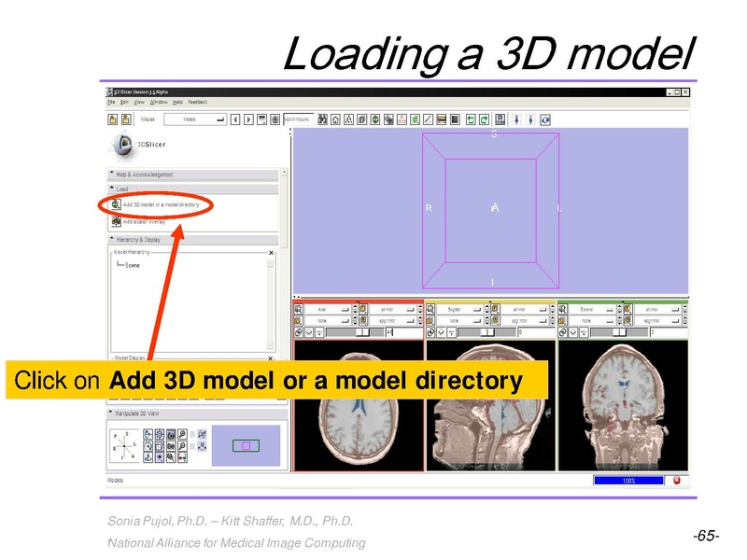The image size is (747, 560).
Task: Click the link slices icon in green Coronal viewer
Action: (563, 332)
